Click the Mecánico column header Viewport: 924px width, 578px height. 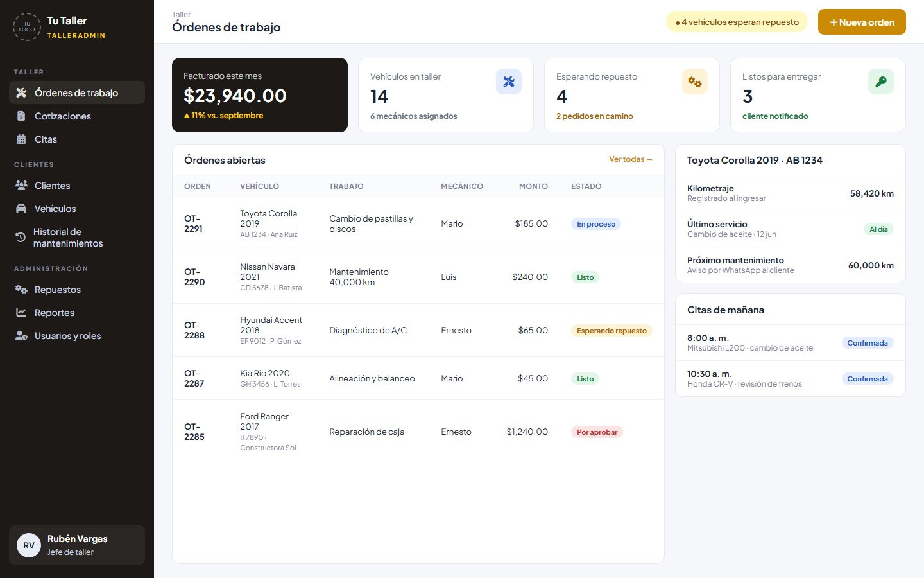pos(462,186)
